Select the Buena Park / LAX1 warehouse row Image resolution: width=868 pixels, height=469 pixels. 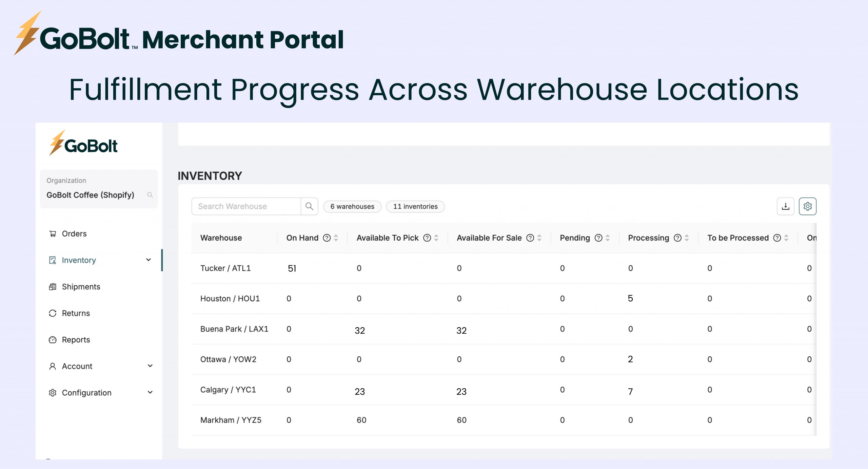coord(504,329)
